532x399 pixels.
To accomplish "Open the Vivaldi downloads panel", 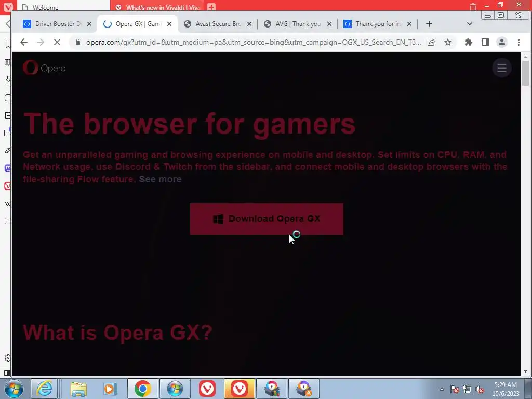I will pos(7,80).
